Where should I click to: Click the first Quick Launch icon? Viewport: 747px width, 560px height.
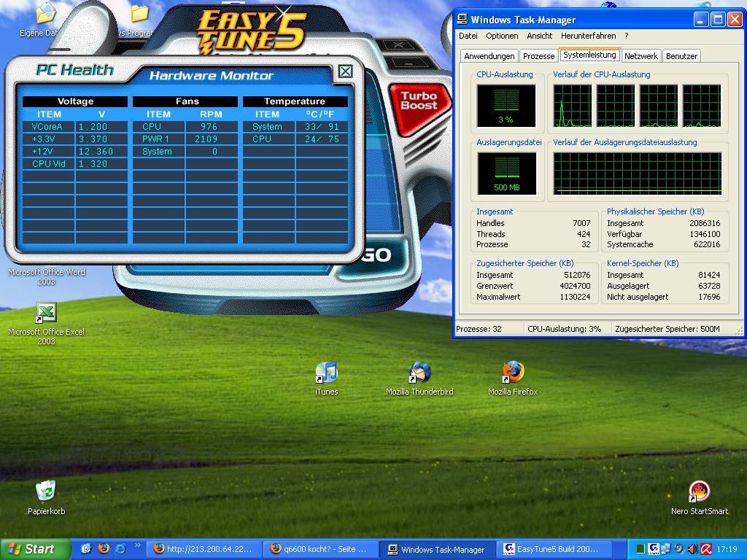coord(86,549)
